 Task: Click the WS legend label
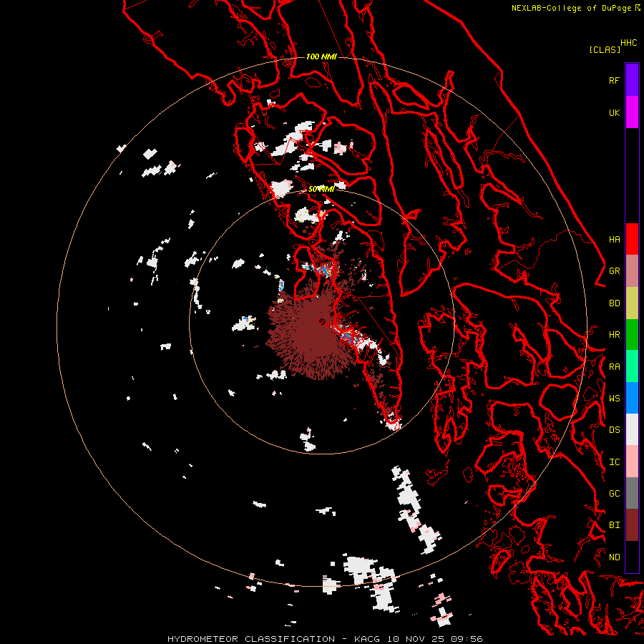coord(614,399)
